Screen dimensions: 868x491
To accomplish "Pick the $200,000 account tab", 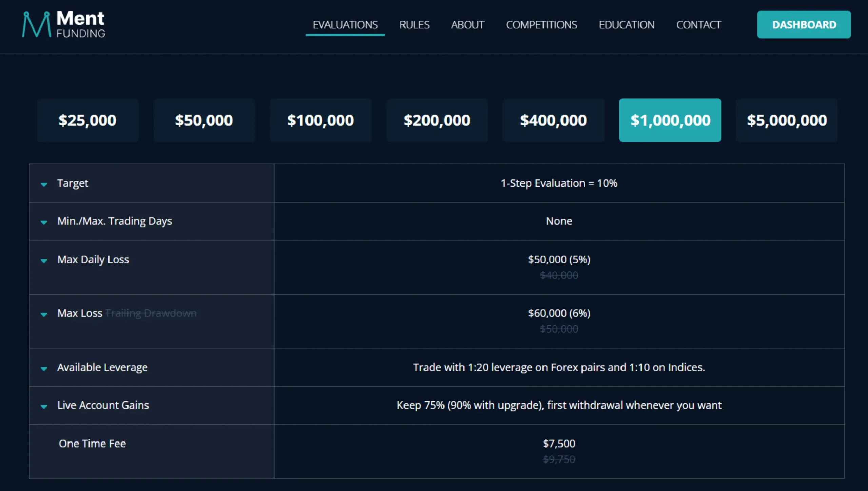I will [x=437, y=120].
